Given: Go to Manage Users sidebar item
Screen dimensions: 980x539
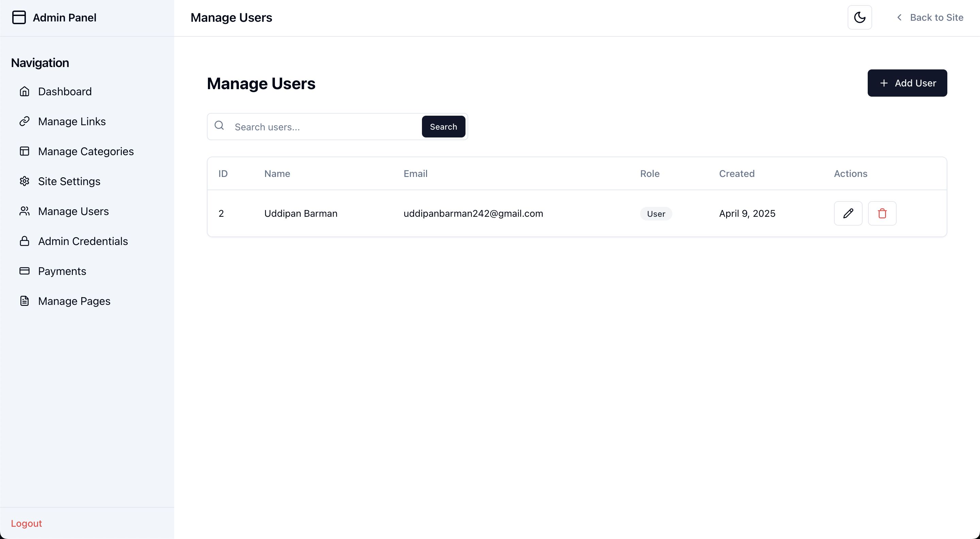Looking at the screenshot, I should (73, 211).
